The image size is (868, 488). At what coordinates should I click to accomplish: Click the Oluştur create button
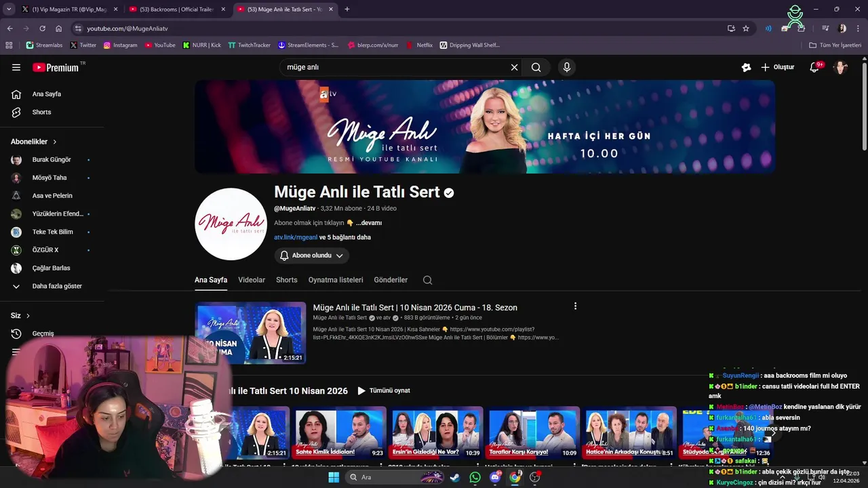tap(778, 67)
